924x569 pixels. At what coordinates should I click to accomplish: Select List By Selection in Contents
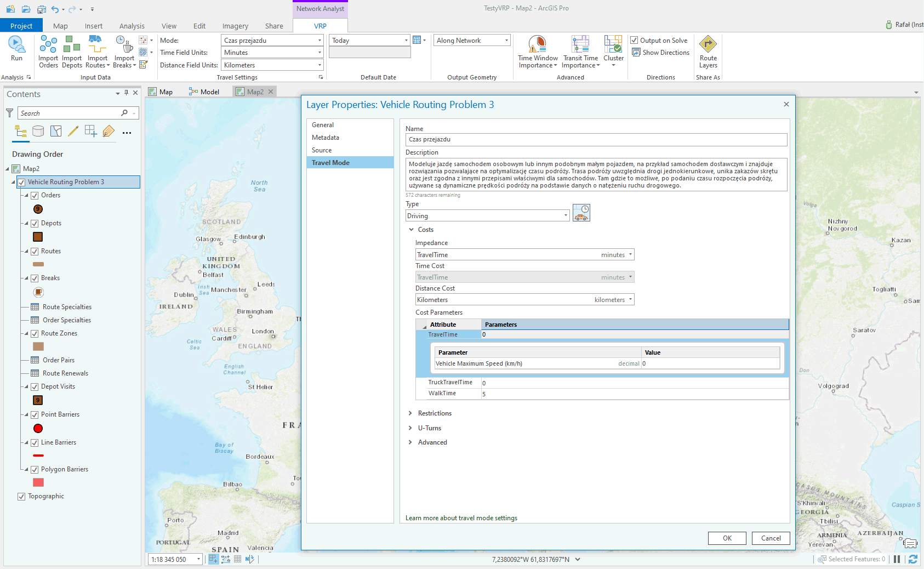tap(56, 131)
